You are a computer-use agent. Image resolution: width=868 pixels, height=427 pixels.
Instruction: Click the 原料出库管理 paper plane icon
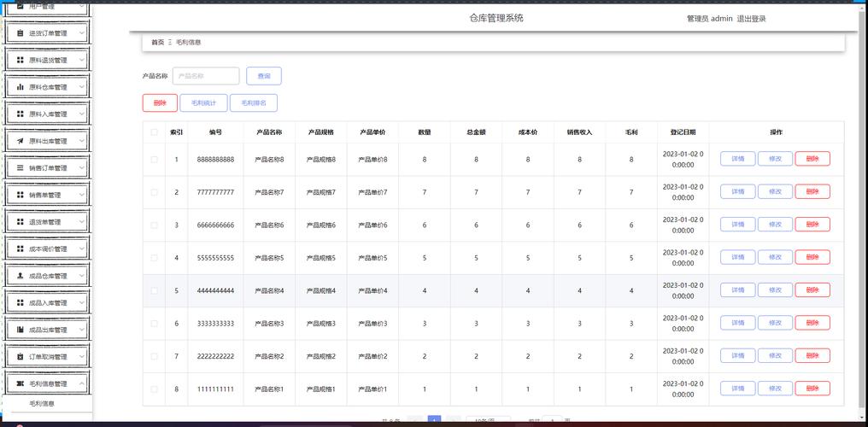20,141
